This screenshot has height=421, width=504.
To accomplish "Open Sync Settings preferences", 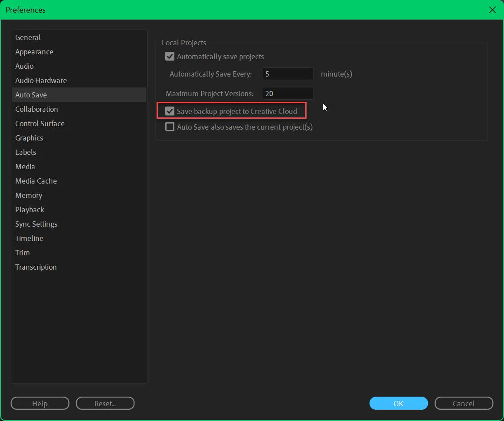I will click(x=79, y=224).
